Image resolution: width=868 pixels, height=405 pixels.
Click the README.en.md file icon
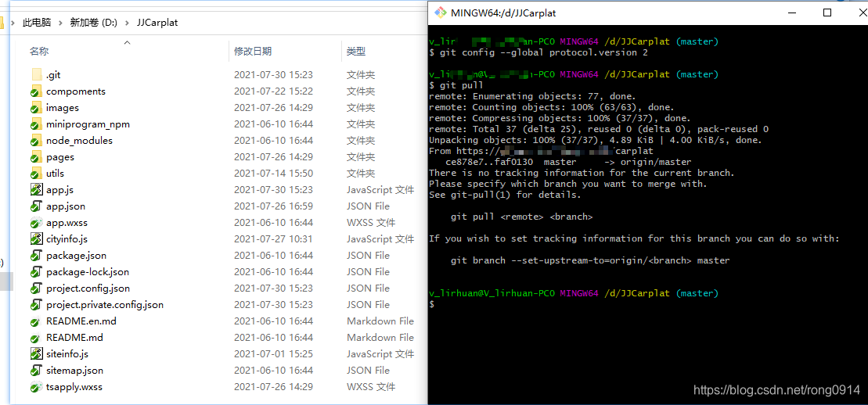click(37, 321)
